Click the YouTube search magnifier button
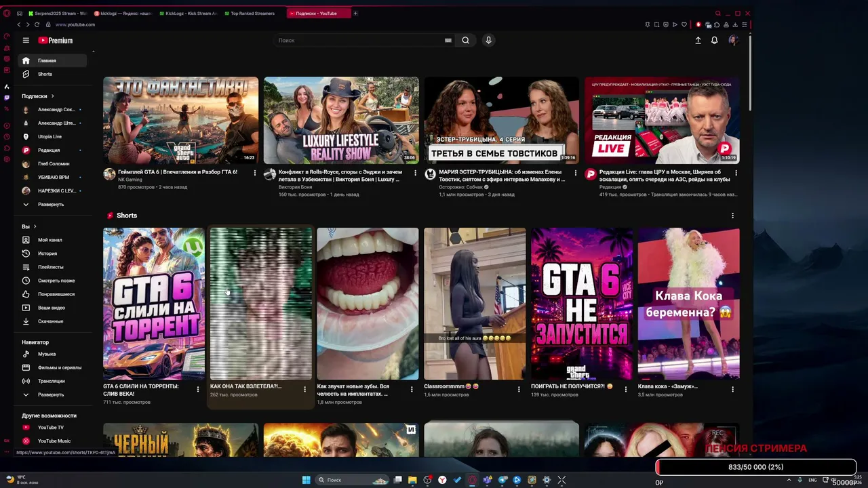Image resolution: width=868 pixels, height=488 pixels. [x=465, y=41]
